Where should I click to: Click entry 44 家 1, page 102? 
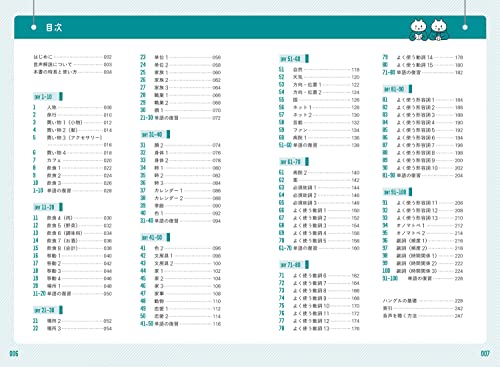tap(180, 271)
